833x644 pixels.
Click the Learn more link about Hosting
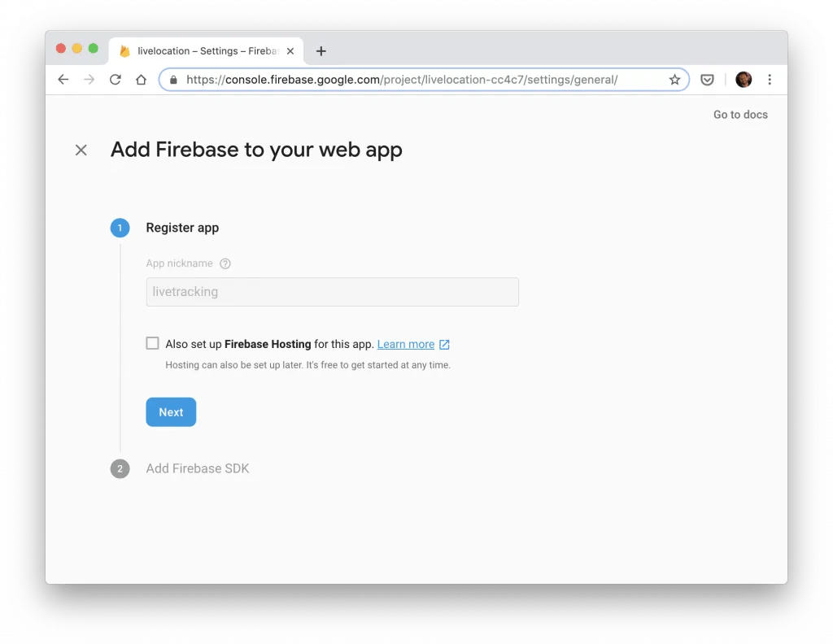pos(407,344)
